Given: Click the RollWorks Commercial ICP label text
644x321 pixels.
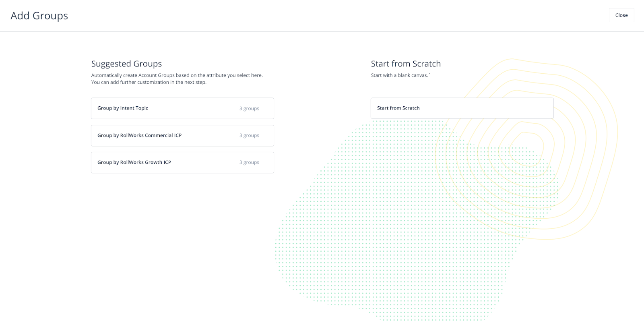Looking at the screenshot, I should point(151,135).
